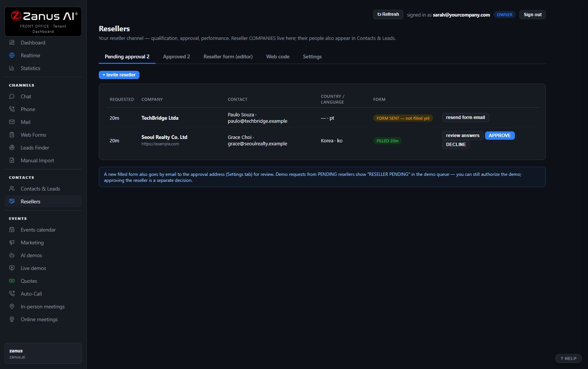Click the + Invite reseller button
This screenshot has height=369, width=588.
point(119,75)
